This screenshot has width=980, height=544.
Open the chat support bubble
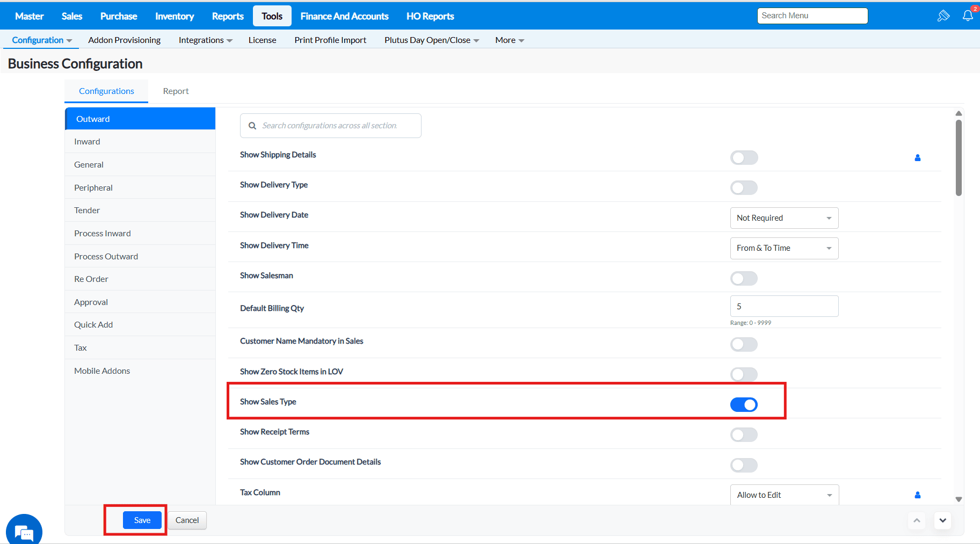24,531
